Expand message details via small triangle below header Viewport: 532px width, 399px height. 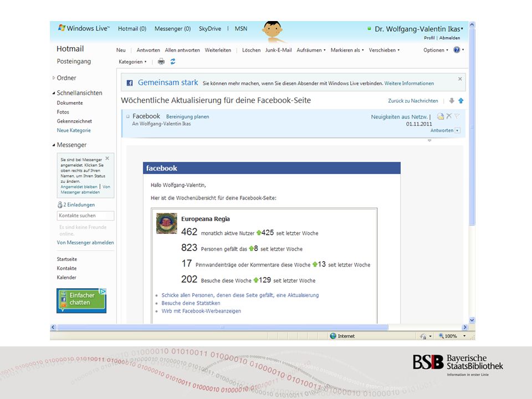point(429,140)
